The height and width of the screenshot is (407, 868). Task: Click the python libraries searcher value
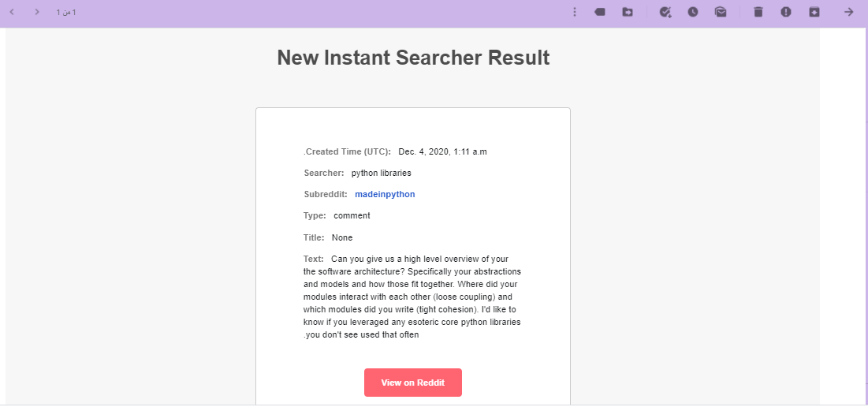coord(382,173)
